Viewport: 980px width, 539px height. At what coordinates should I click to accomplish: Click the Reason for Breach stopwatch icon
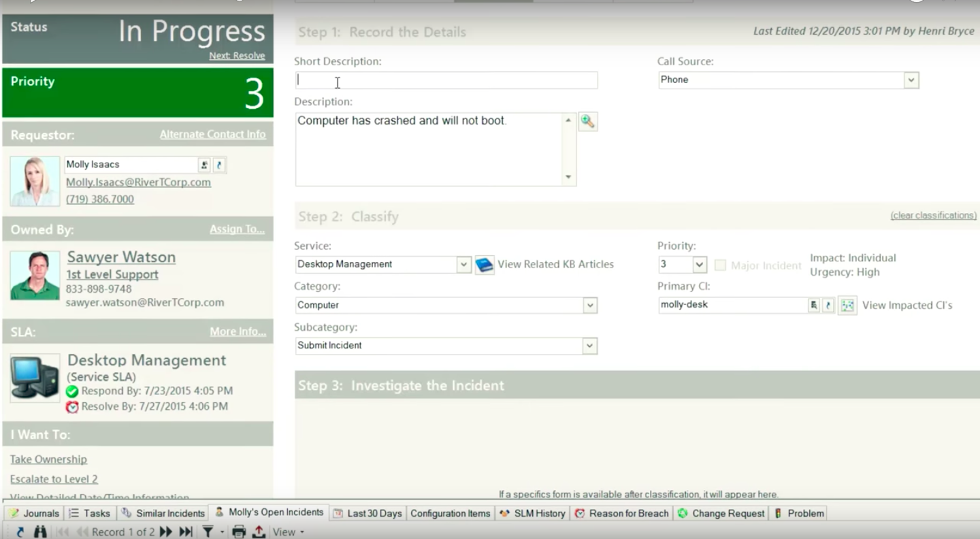tap(580, 513)
